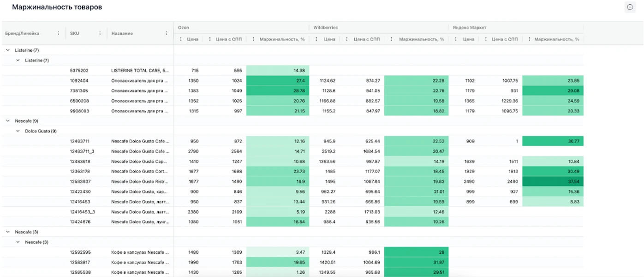
Task: Click the Wildberries price cell 1124.62
Action: tap(327, 81)
